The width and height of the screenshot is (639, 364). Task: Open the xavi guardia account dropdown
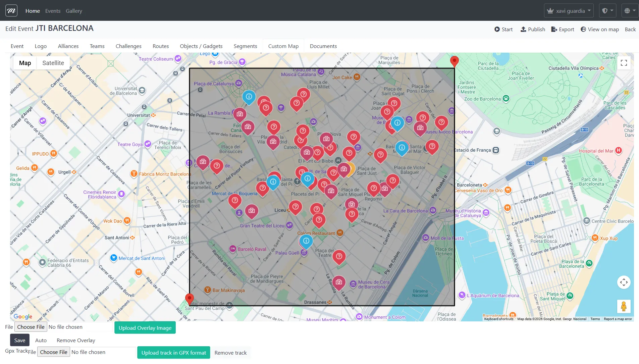click(x=569, y=10)
